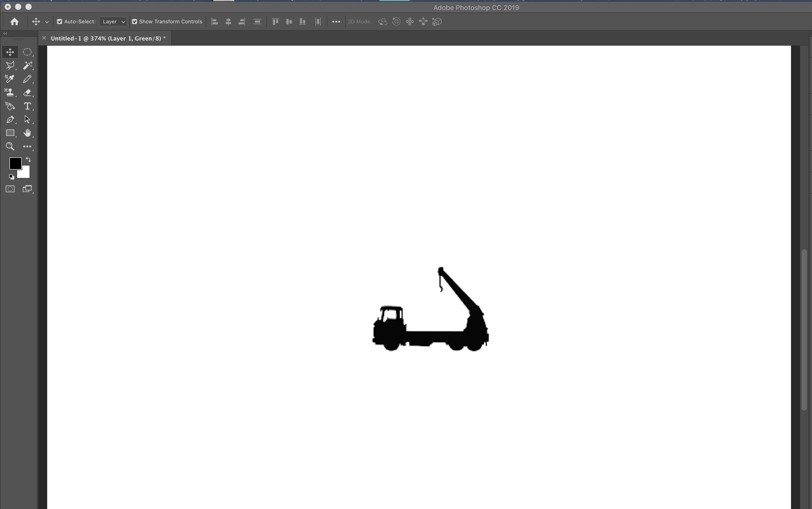Disable Show Transform Controls checkbox

[135, 22]
